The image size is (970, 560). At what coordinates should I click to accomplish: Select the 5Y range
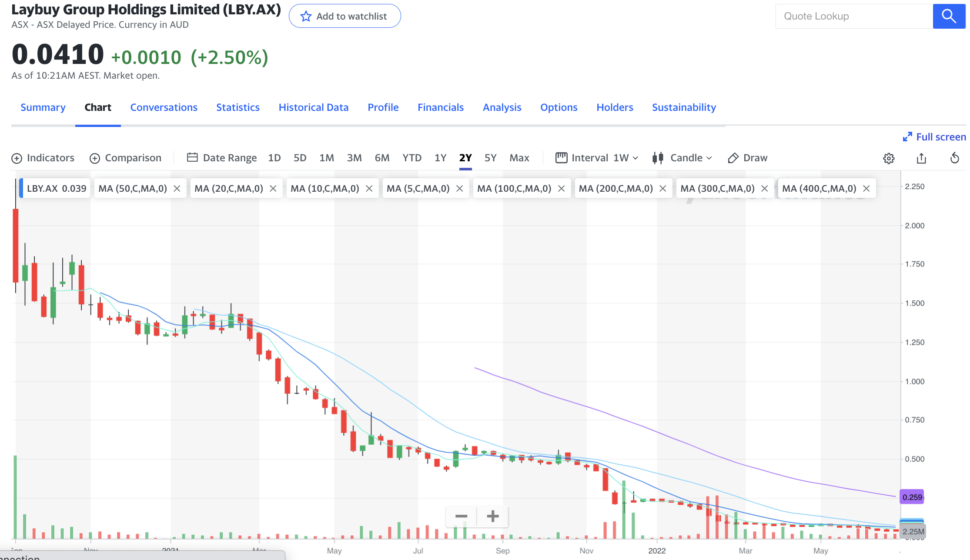click(491, 158)
